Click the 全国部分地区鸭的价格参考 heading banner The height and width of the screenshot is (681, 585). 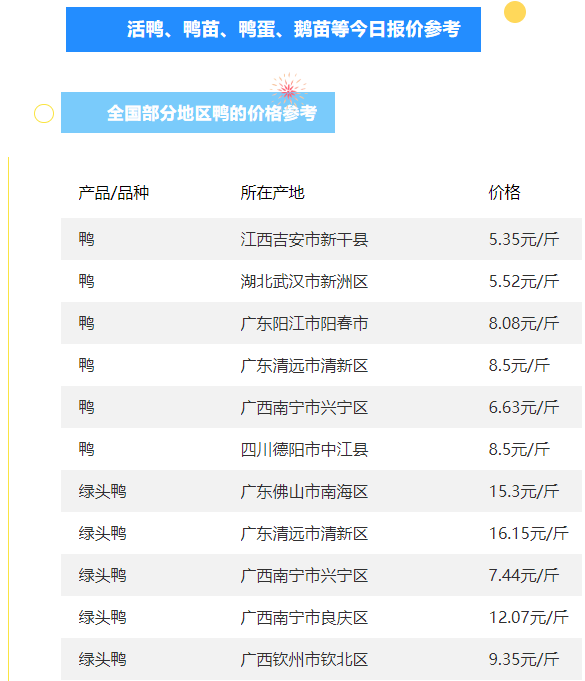(x=198, y=112)
